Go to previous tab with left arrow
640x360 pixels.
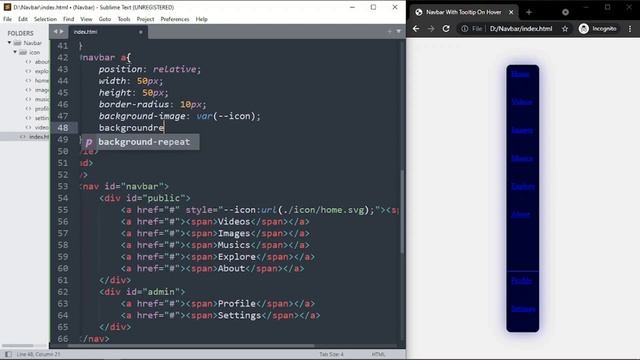(x=56, y=31)
